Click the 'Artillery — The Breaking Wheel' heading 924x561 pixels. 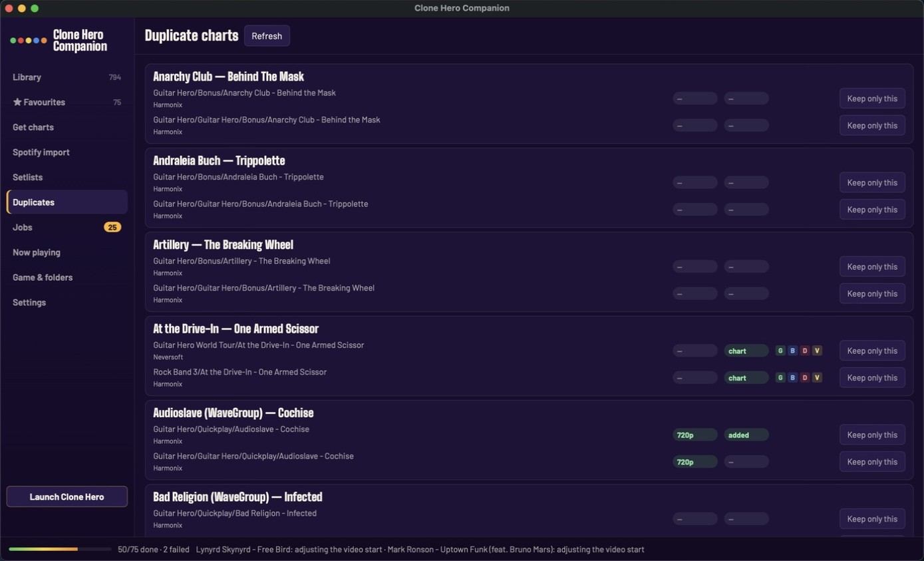click(x=223, y=244)
